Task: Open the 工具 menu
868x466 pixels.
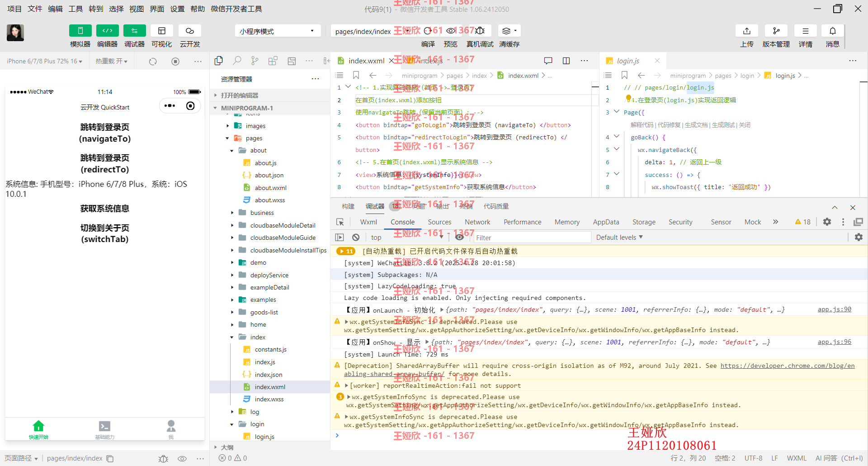Action: pyautogui.click(x=75, y=9)
